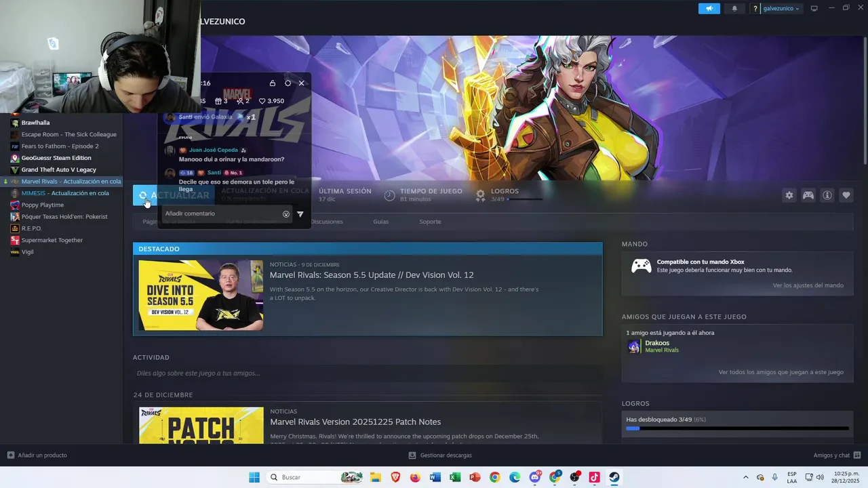Open Windows Start menu

click(x=254, y=477)
